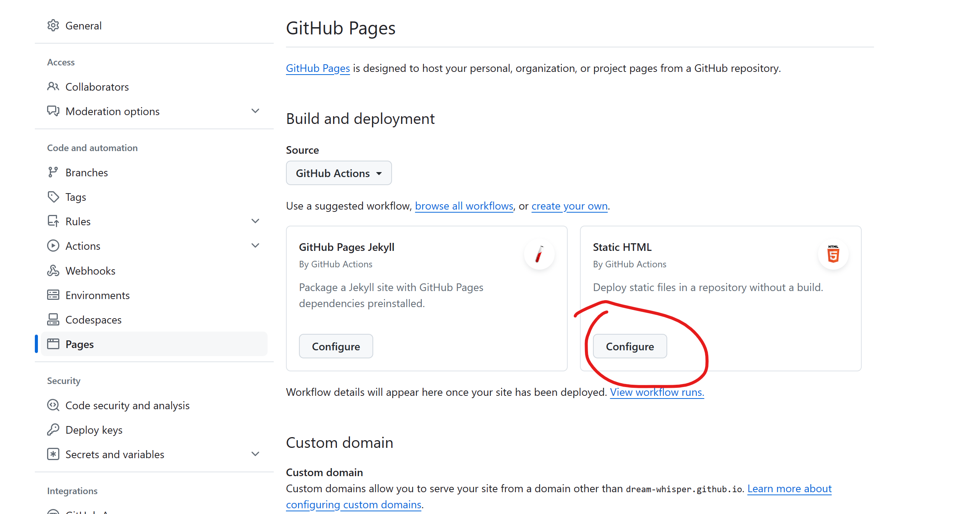Screen dimensions: 980x514
Task: Open the browse all workflows link
Action: click(464, 206)
